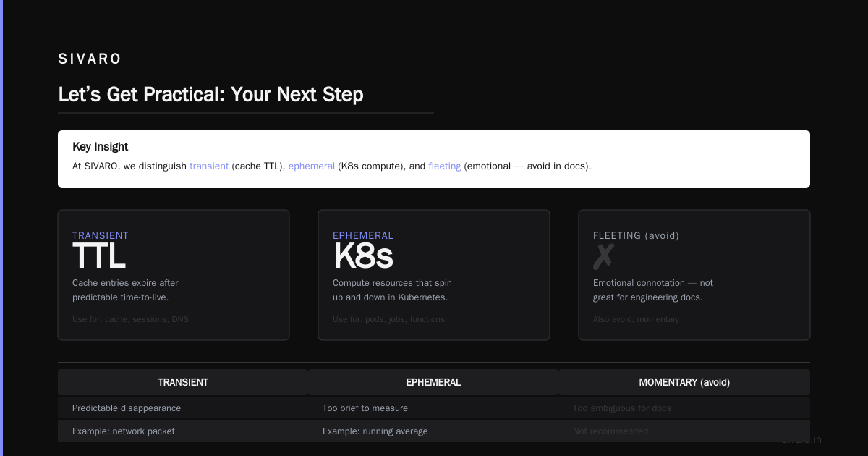Select "Cache entries expire after predictable time-to-live" text
The width and height of the screenshot is (868, 456).
tap(125, 290)
